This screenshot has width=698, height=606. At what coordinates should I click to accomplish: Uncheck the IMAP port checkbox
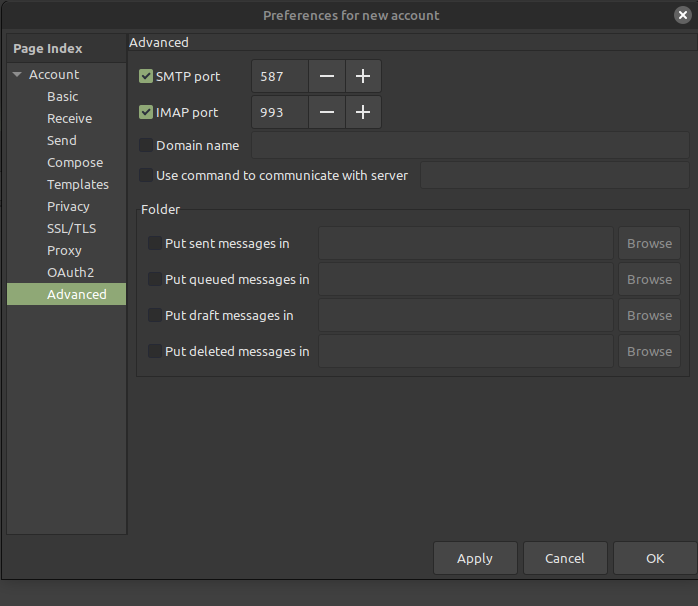(146, 112)
